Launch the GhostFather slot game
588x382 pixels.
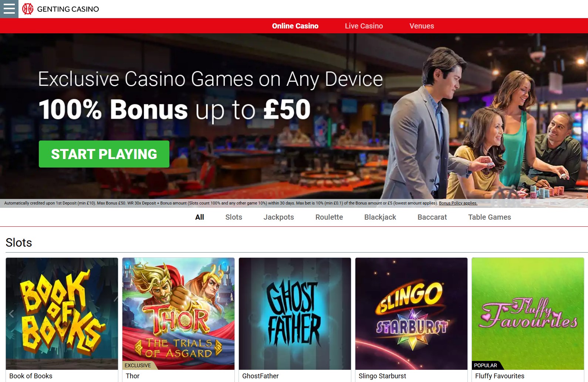295,314
